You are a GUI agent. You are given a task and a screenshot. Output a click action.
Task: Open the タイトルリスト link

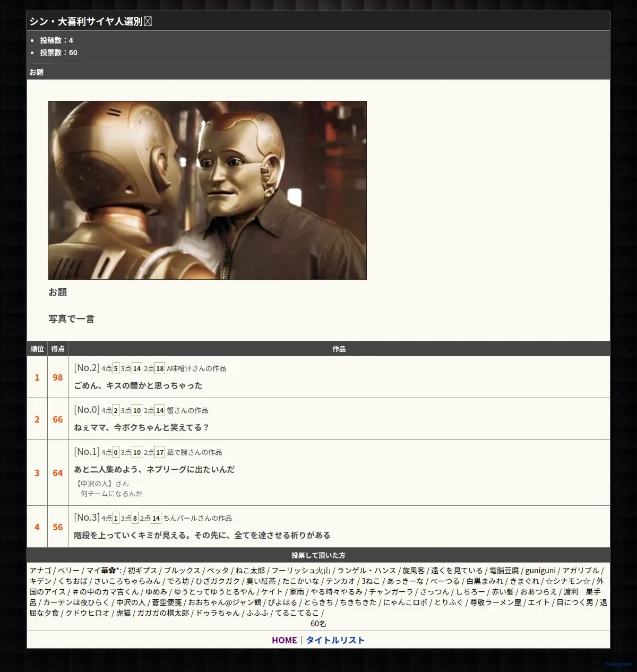point(335,640)
